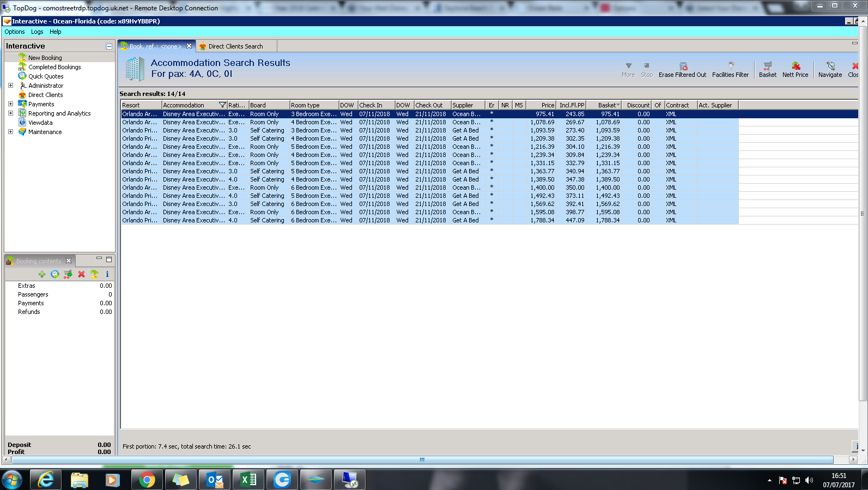Click the clock quote icon in Booking contents

[x=55, y=274]
